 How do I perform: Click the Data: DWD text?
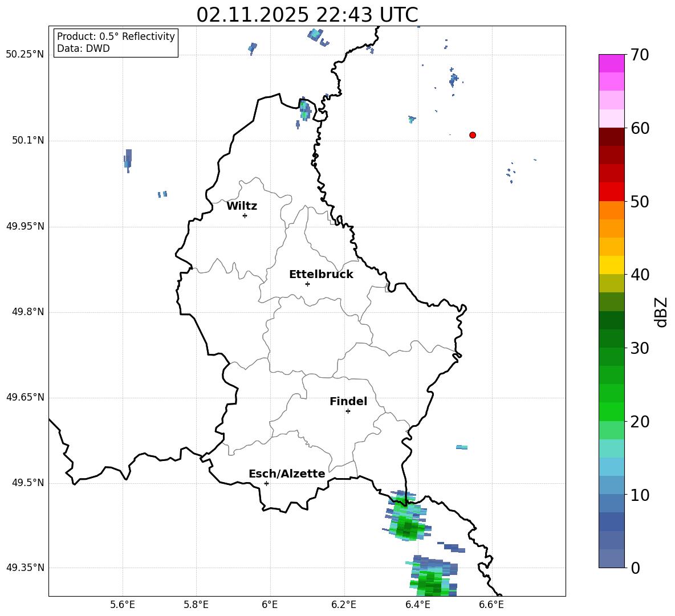point(83,48)
